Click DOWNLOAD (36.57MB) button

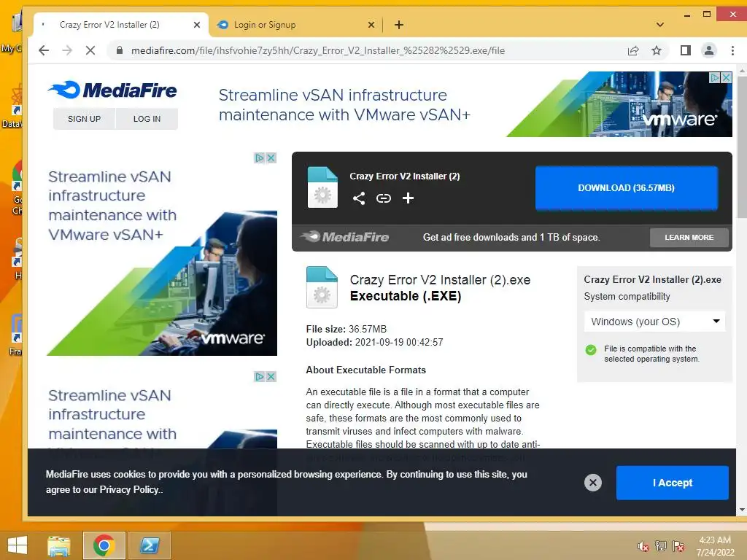(x=626, y=188)
